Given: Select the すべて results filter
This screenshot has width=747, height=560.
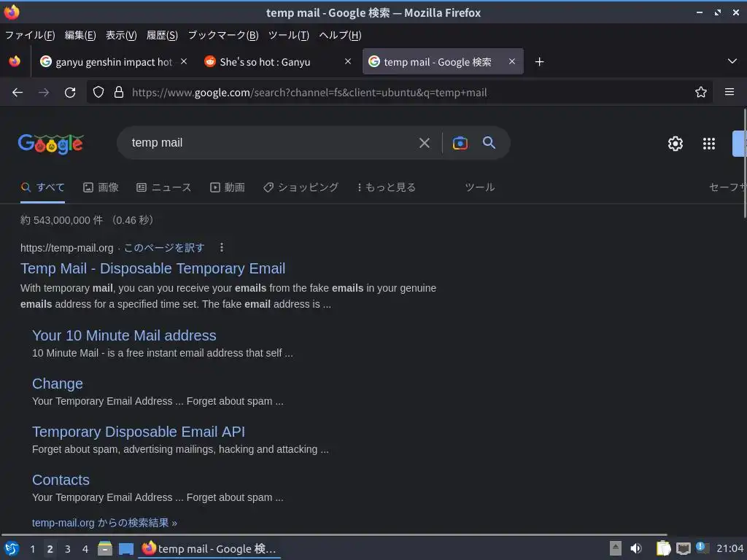Looking at the screenshot, I should point(43,187).
